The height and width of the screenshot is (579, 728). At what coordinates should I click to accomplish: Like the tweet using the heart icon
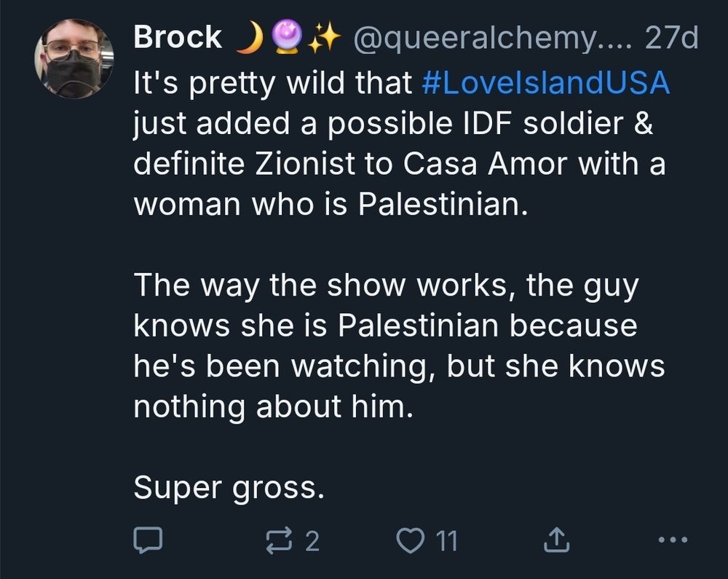click(413, 540)
